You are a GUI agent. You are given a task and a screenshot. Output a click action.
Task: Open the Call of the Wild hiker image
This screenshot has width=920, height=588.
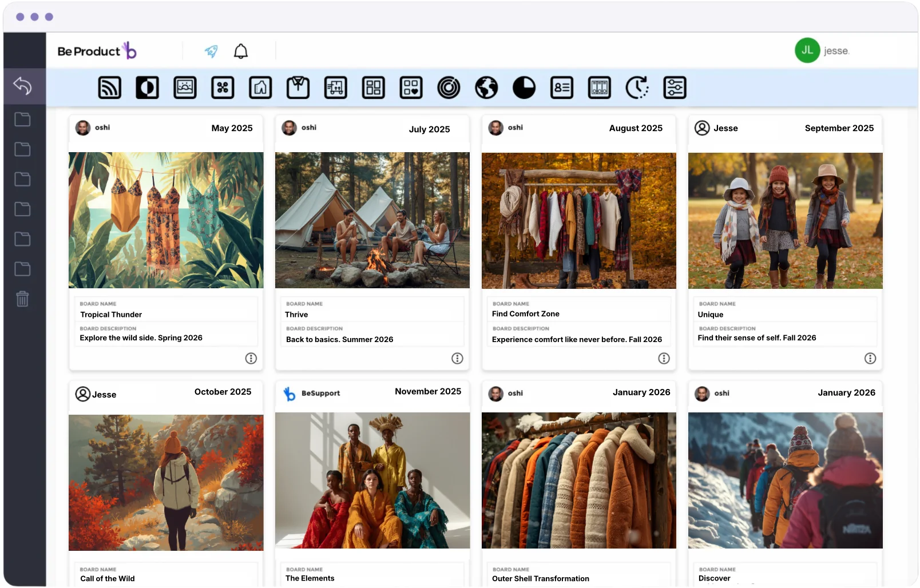click(x=166, y=482)
